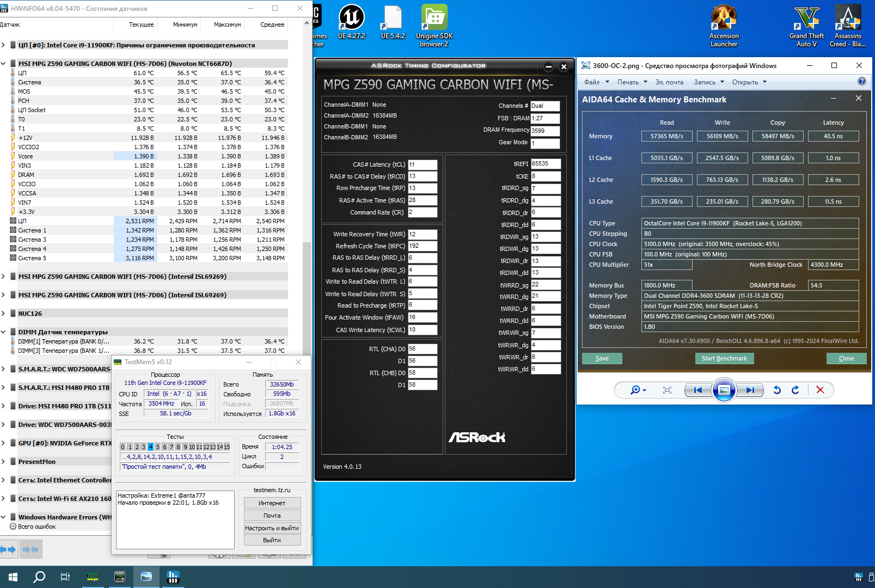Open Windows taskbar search

click(x=39, y=577)
